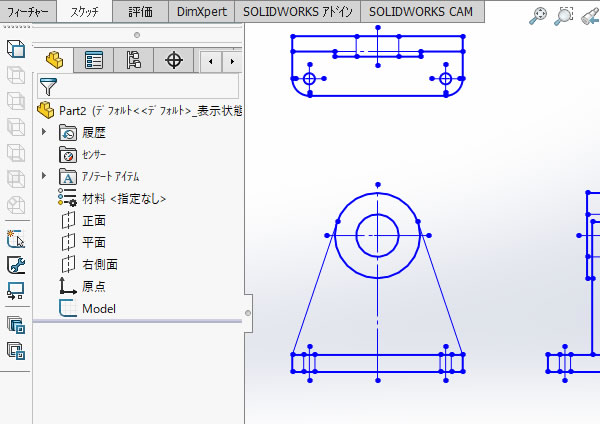Switch to SOLIDWORKS アドイン tab
The height and width of the screenshot is (424, 600).
[298, 11]
